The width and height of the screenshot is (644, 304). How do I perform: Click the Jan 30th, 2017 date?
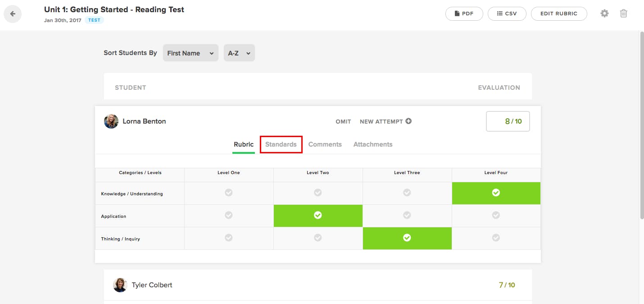(63, 20)
